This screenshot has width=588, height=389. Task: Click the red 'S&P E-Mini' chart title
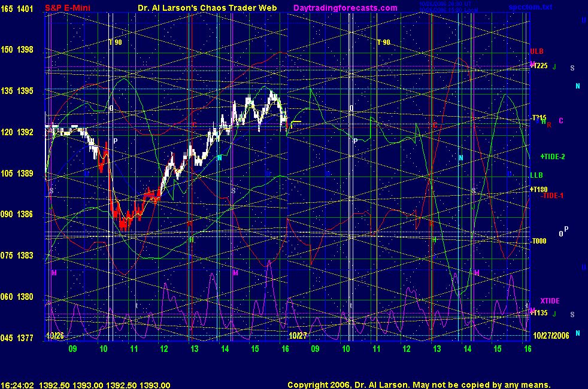click(68, 8)
